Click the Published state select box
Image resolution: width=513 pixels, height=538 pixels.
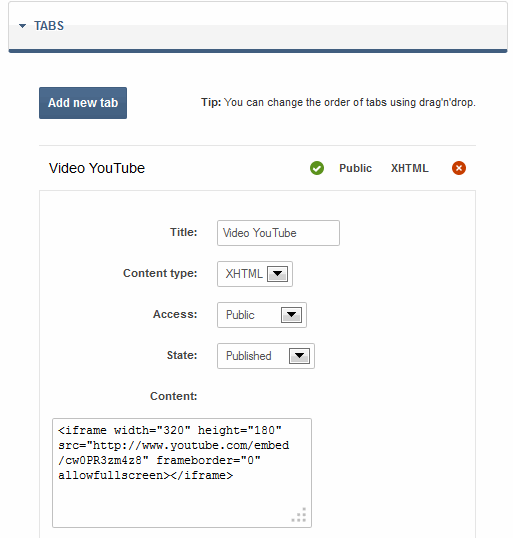266,356
